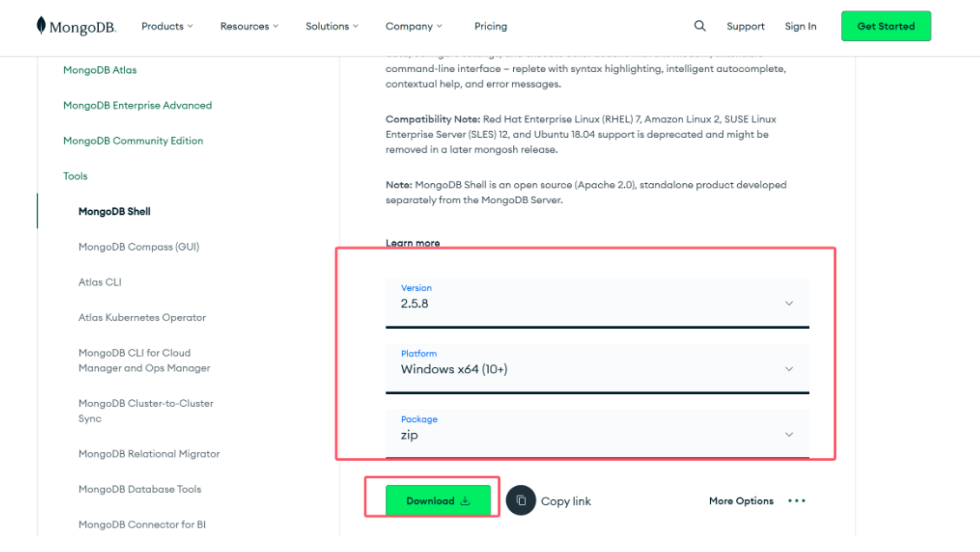Viewport: 980px width, 552px height.
Task: Select MongoDB Compass (GUI) in sidebar
Action: (139, 246)
